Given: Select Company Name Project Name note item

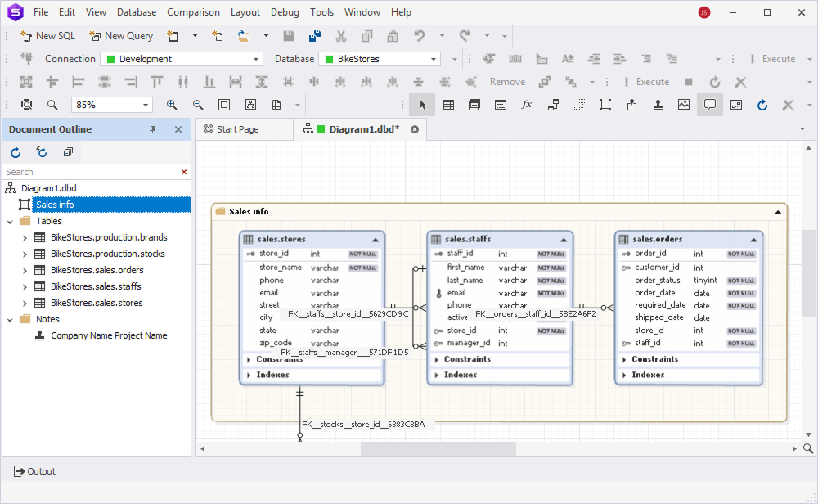Looking at the screenshot, I should (x=109, y=335).
